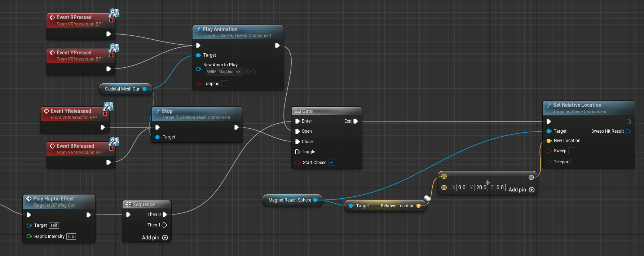Edit the Y value field 20.0
This screenshot has width=644, height=256.
click(481, 187)
